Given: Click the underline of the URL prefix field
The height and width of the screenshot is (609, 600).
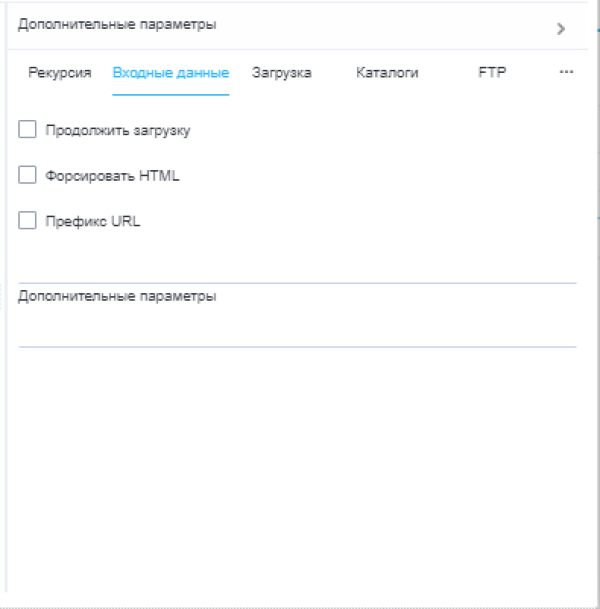Looking at the screenshot, I should [297, 282].
